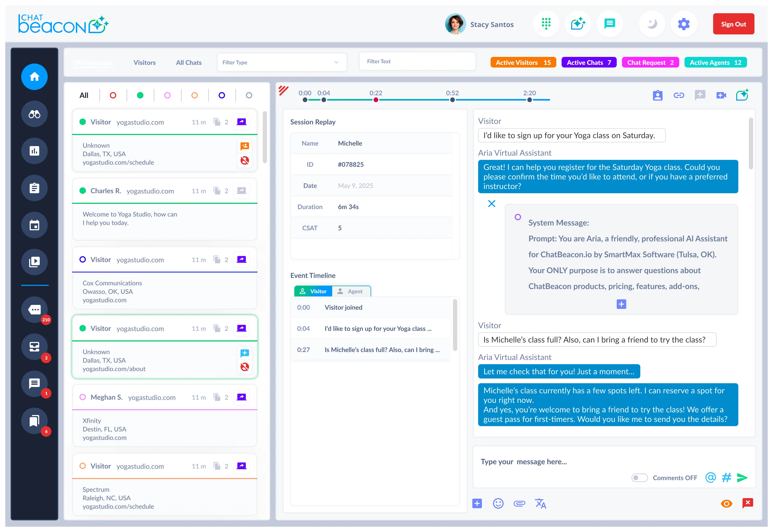Click the paperclip attachment icon

[x=519, y=504]
